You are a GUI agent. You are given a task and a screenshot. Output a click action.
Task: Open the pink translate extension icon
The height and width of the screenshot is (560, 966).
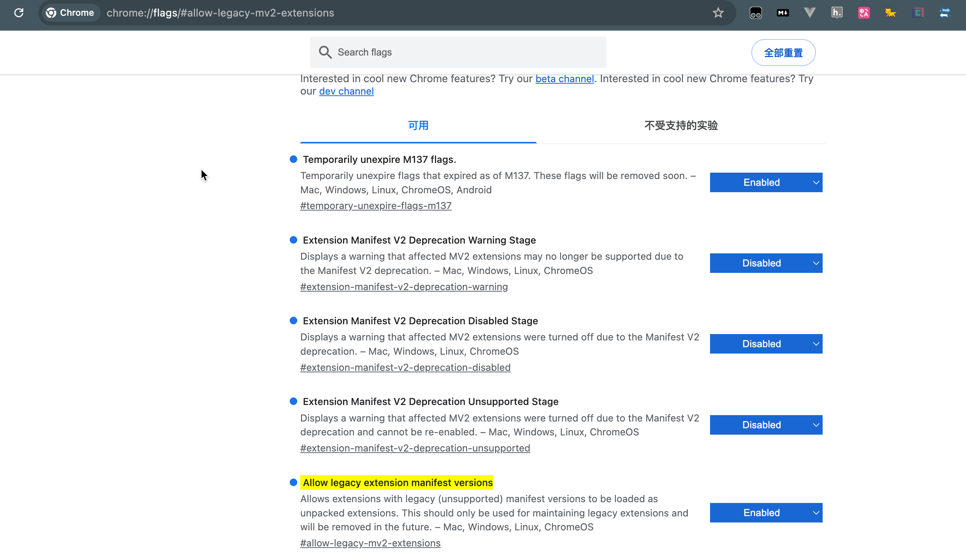point(864,13)
